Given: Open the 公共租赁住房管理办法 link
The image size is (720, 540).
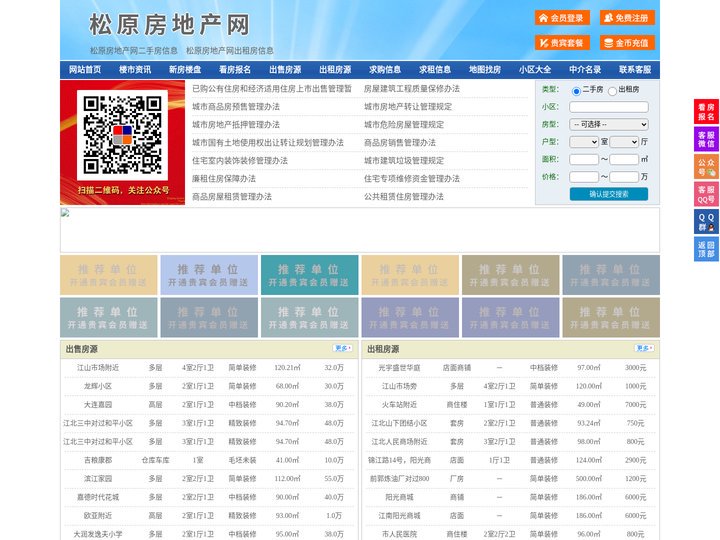Looking at the screenshot, I should [404, 197].
